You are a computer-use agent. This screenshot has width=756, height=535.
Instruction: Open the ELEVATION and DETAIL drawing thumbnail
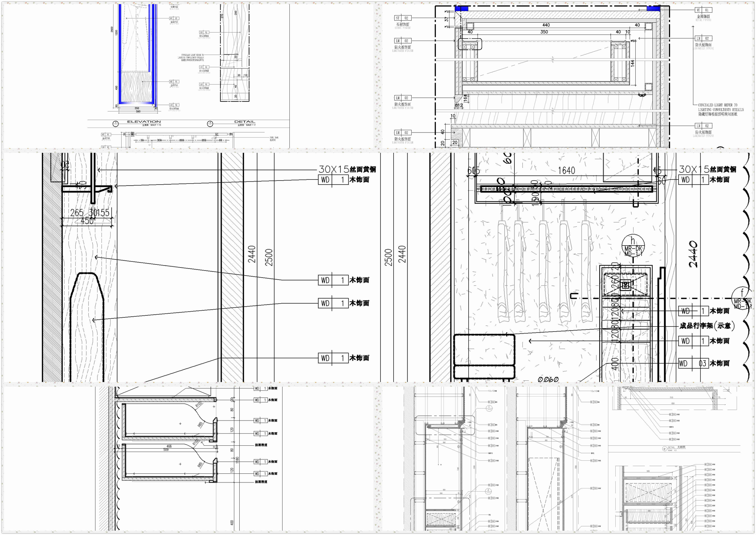[188, 76]
